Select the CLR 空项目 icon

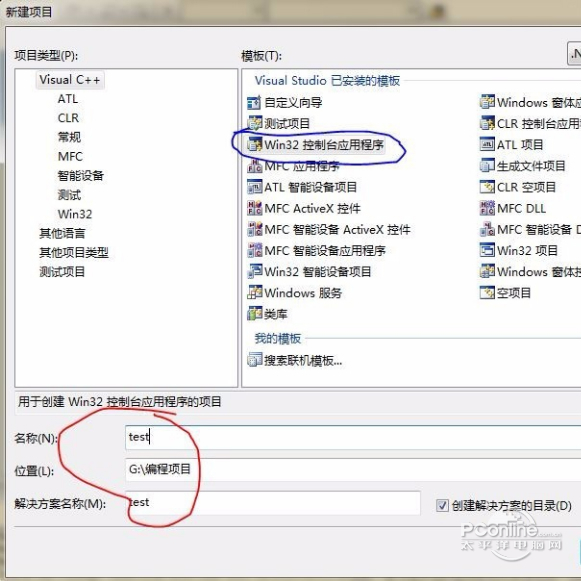487,187
